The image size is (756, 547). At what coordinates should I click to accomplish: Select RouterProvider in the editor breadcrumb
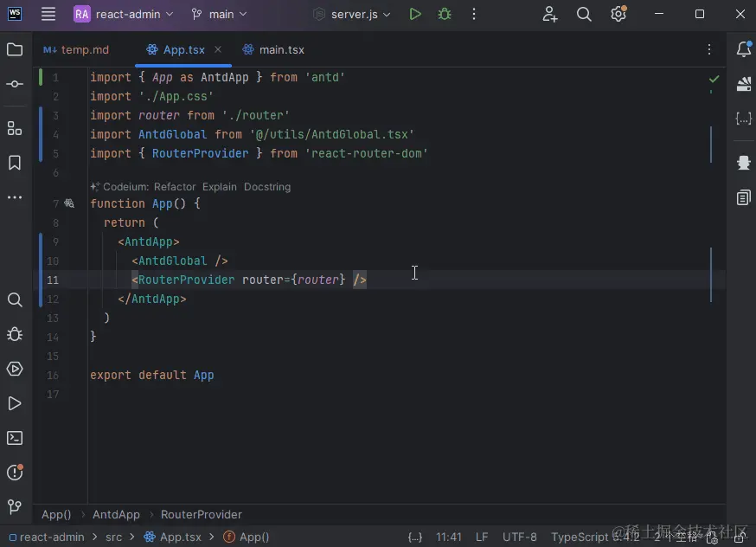click(202, 514)
